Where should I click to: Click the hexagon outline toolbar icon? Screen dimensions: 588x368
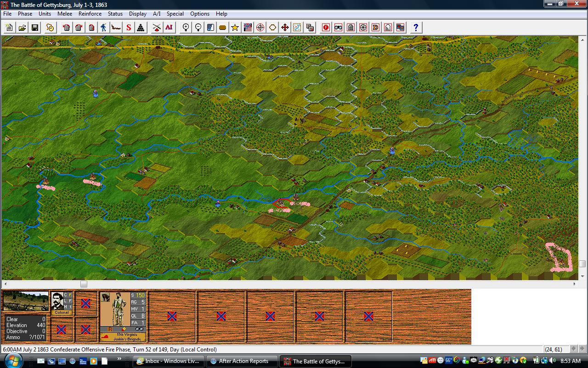coord(272,28)
